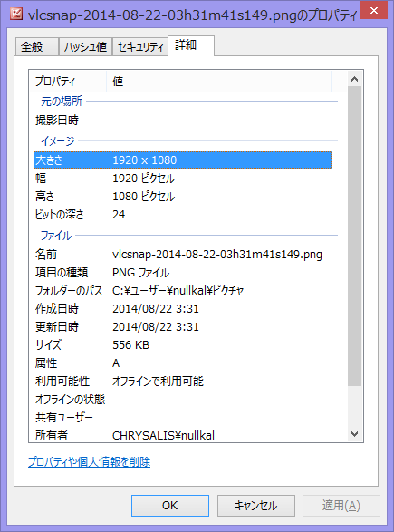Open the ハッシュ値 tab

pyautogui.click(x=85, y=46)
